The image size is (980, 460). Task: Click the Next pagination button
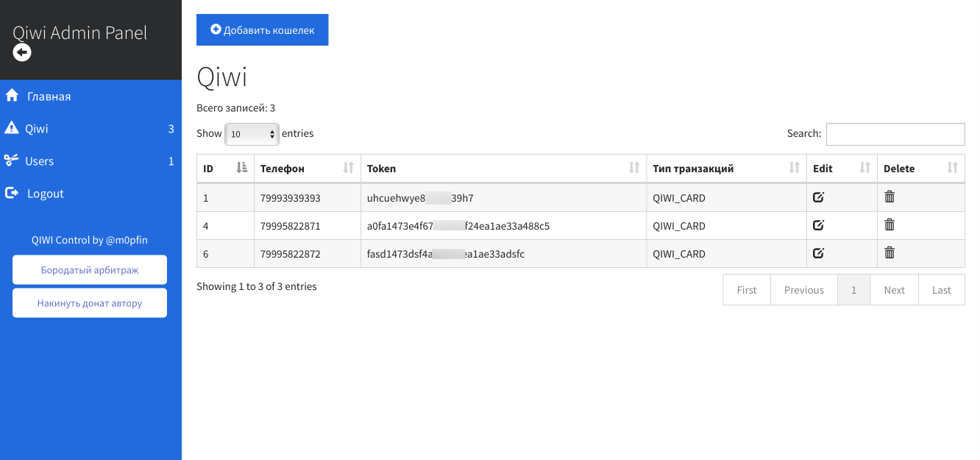(895, 290)
